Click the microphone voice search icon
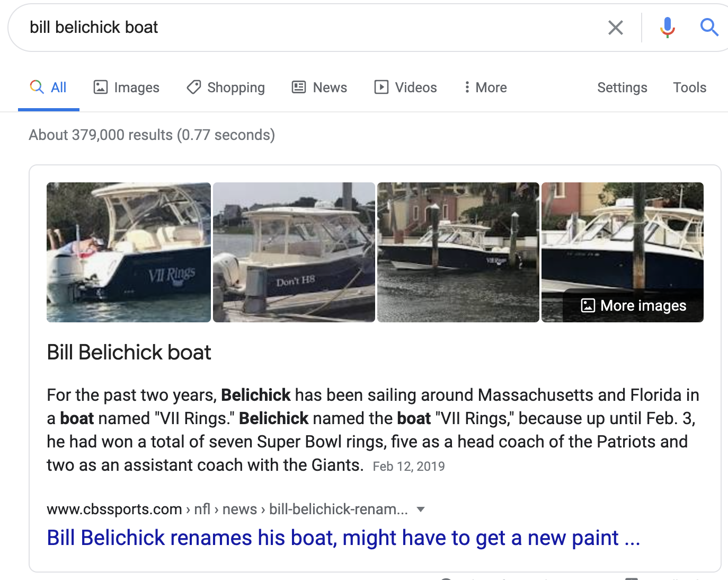Viewport: 728px width, 580px height. tap(667, 27)
